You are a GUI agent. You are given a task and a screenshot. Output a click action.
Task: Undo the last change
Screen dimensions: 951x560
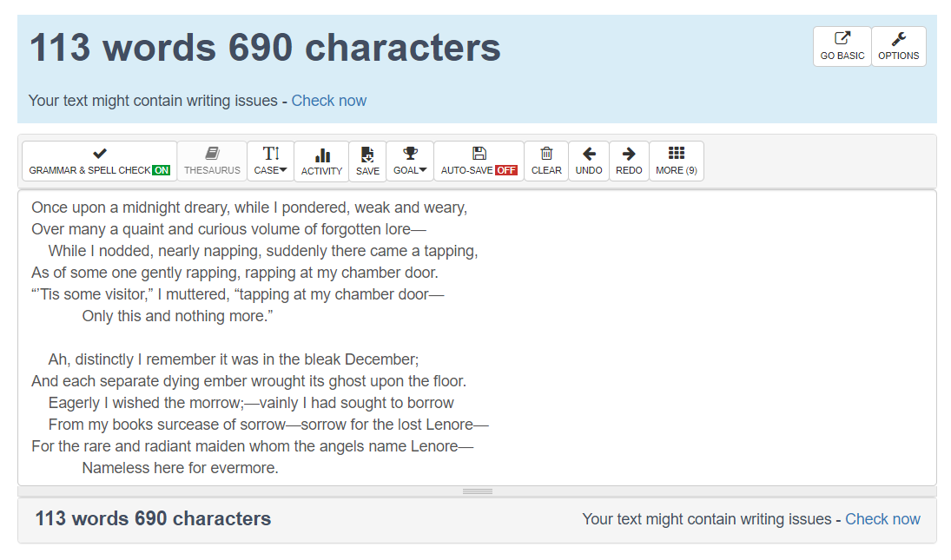click(x=589, y=161)
